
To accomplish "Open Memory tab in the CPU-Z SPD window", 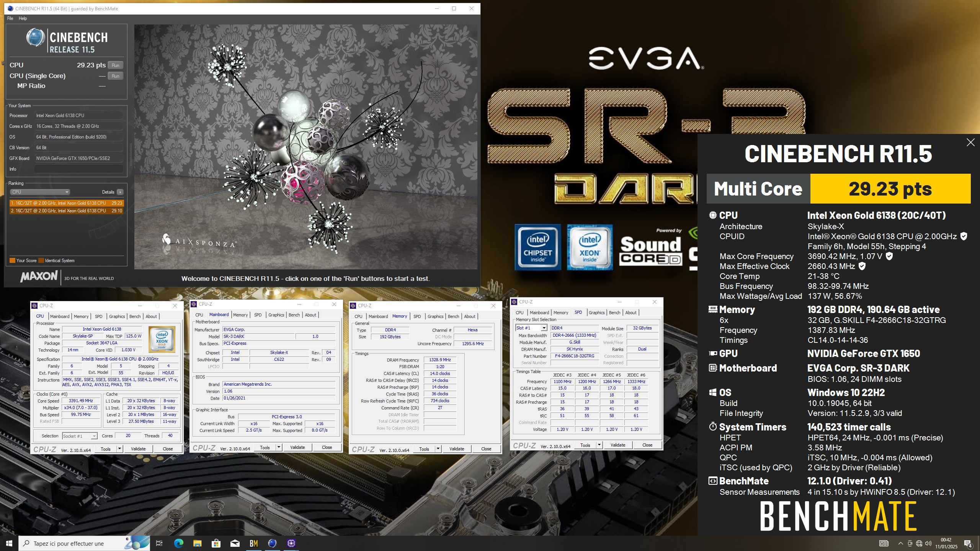I will (x=560, y=313).
